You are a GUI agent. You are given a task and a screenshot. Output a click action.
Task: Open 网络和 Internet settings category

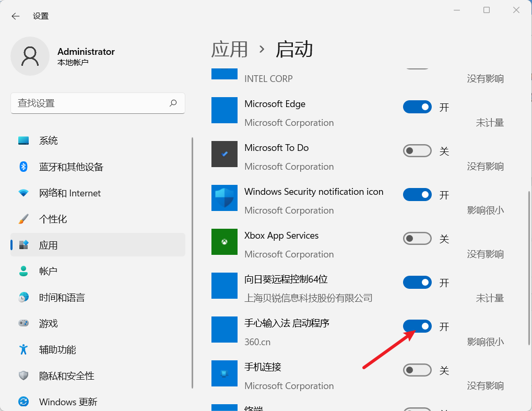pos(98,193)
